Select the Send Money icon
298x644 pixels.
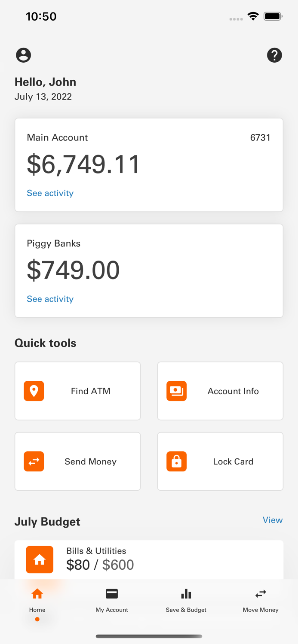(x=34, y=461)
